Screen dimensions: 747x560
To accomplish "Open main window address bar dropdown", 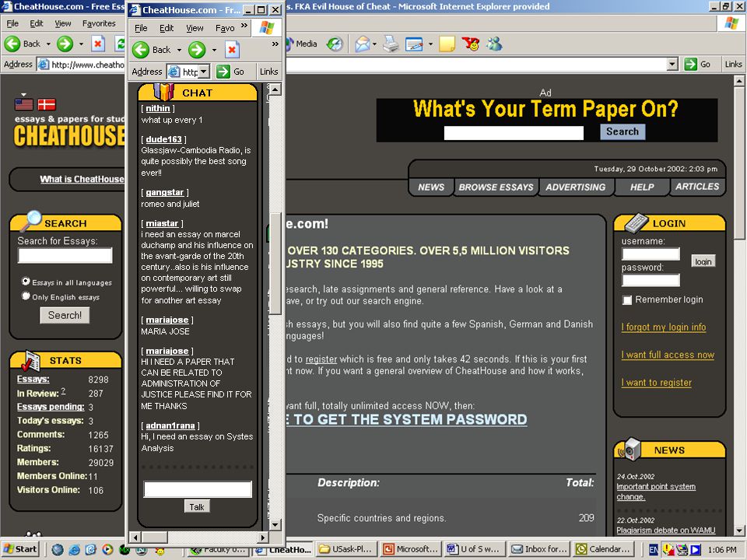I will pyautogui.click(x=672, y=64).
